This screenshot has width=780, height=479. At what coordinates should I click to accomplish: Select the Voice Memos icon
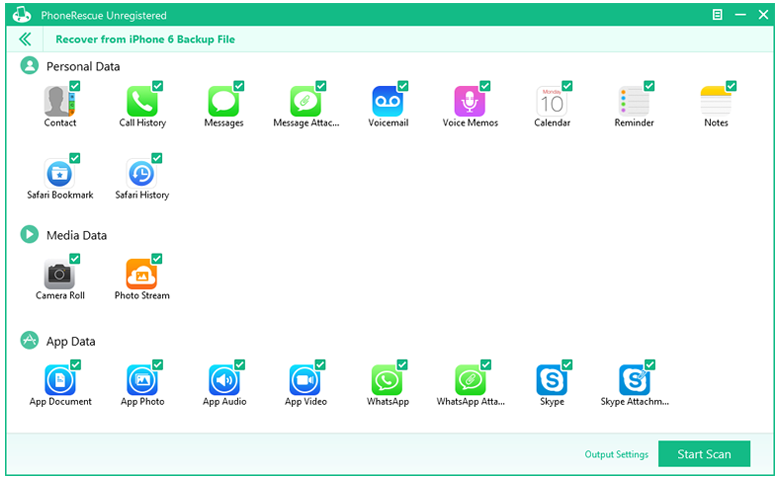(x=469, y=102)
